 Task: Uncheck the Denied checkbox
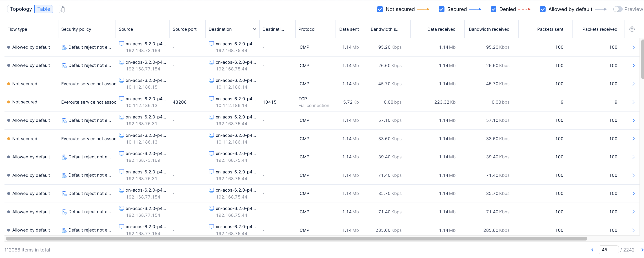click(493, 9)
